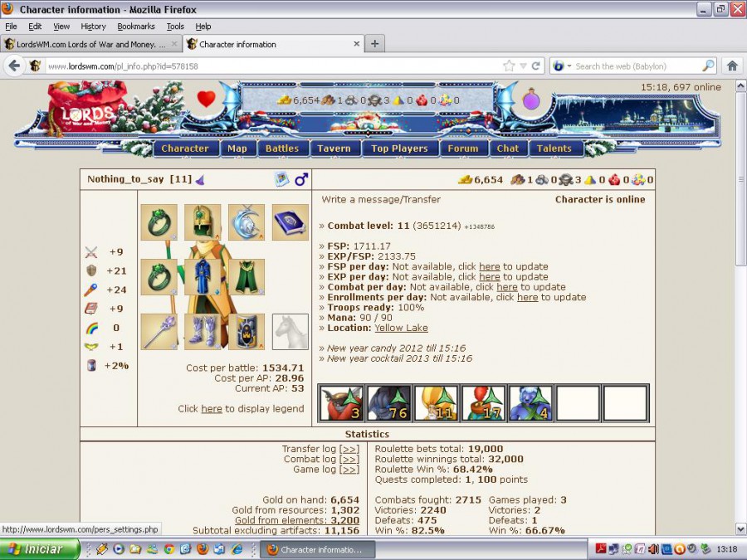The height and width of the screenshot is (560, 747).
Task: Close the Character information tab
Action: pos(356,44)
